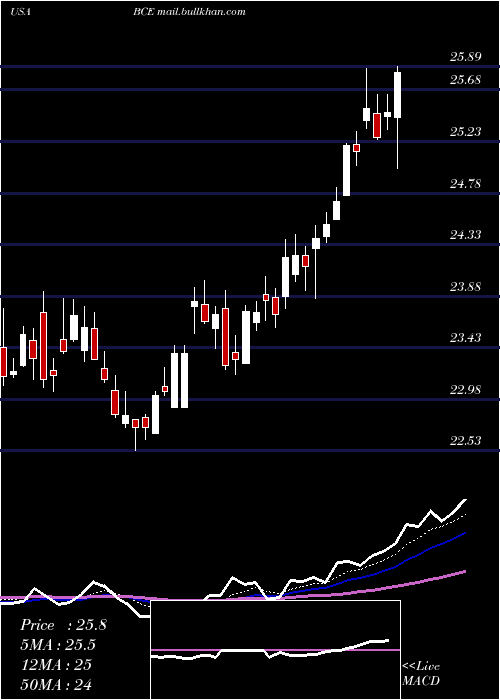Click the Price : 25.8 readout

pos(63,625)
